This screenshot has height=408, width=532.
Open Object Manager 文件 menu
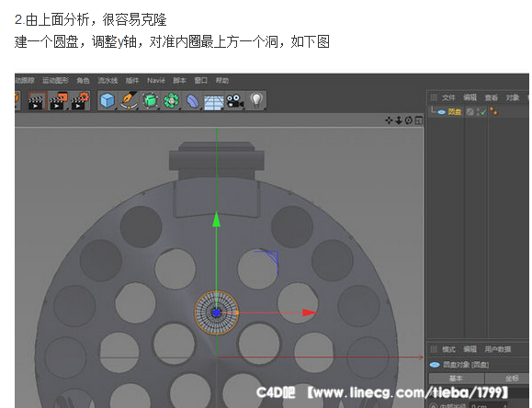point(448,97)
